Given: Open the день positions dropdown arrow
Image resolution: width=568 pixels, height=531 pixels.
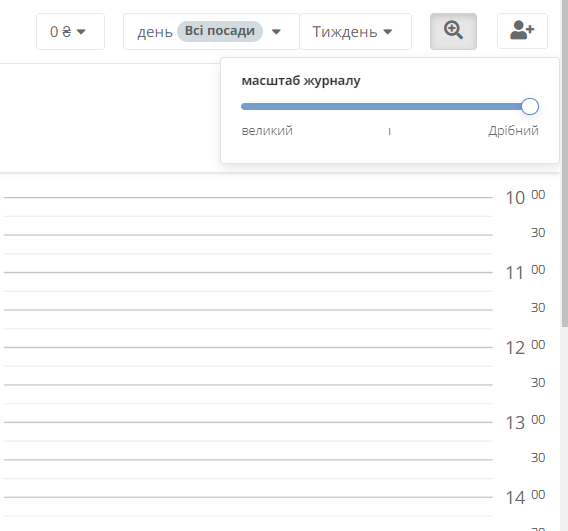Looking at the screenshot, I should coord(276,32).
